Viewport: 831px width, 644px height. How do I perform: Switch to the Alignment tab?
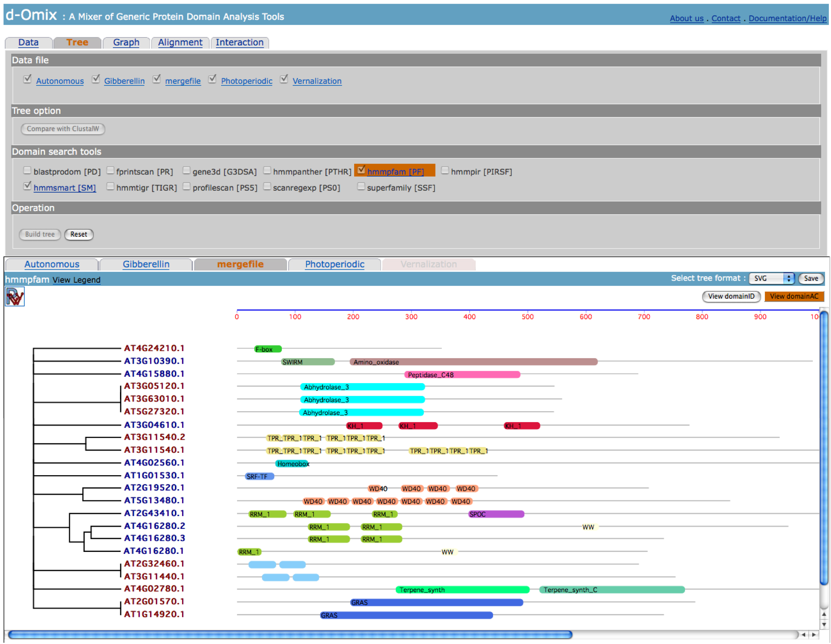click(180, 43)
